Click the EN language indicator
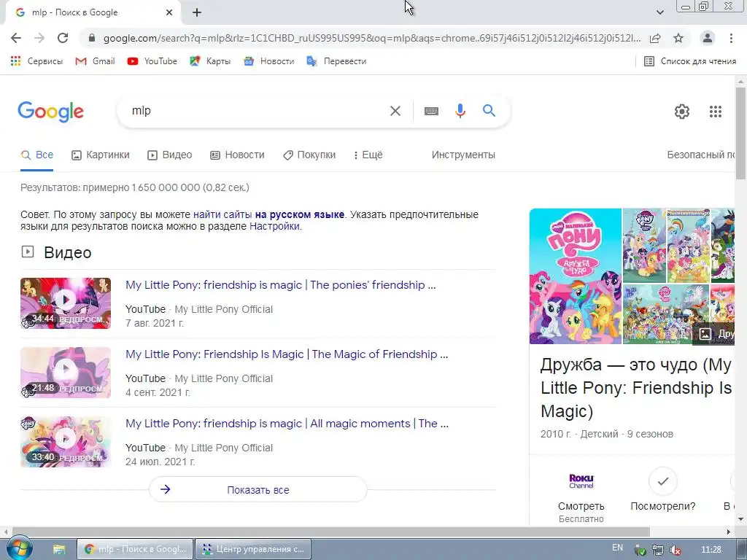The image size is (747, 560). [617, 548]
